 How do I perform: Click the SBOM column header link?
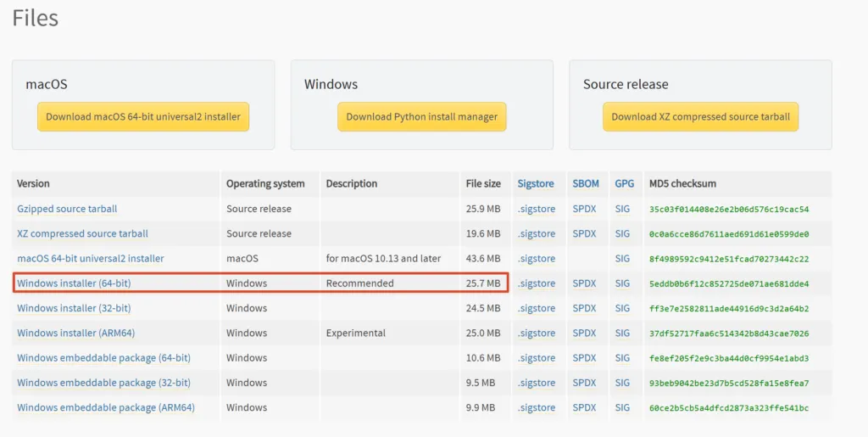(x=586, y=183)
